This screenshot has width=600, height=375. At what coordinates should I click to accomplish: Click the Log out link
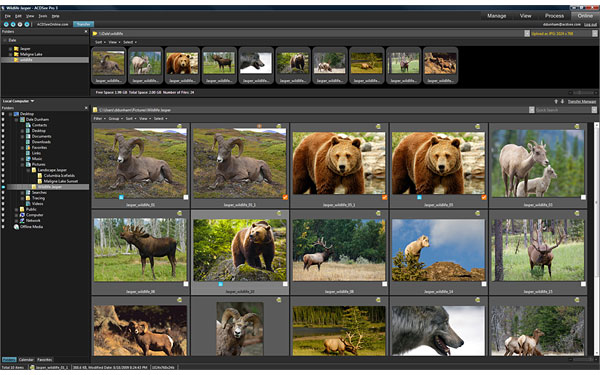pos(590,24)
